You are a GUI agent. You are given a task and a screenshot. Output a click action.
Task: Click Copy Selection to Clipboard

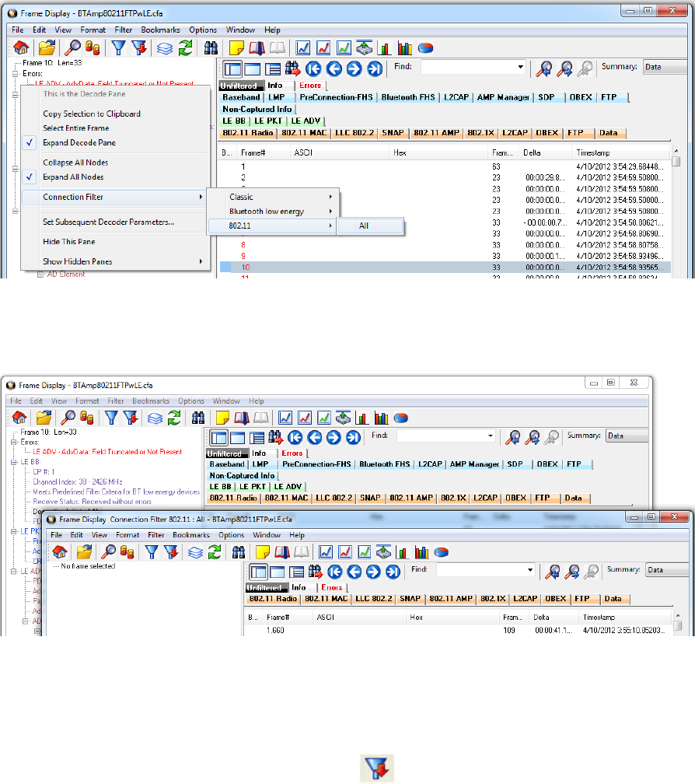(x=92, y=114)
